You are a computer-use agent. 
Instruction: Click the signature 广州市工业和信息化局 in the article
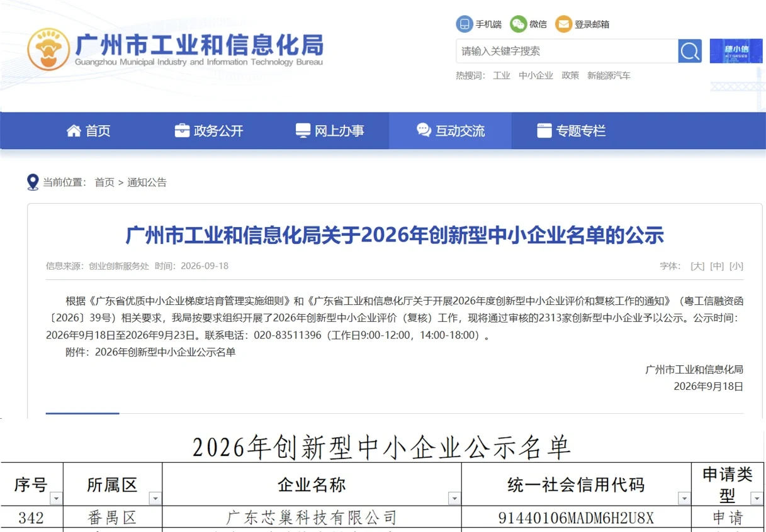(x=694, y=369)
